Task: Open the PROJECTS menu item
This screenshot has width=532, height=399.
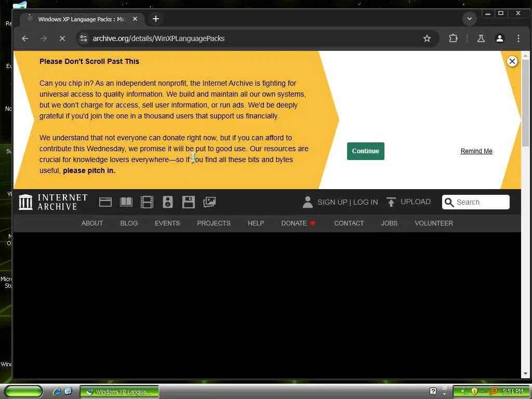Action: click(x=214, y=223)
